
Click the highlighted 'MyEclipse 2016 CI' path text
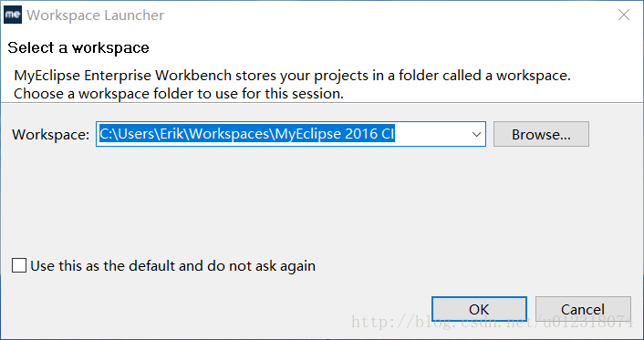335,134
